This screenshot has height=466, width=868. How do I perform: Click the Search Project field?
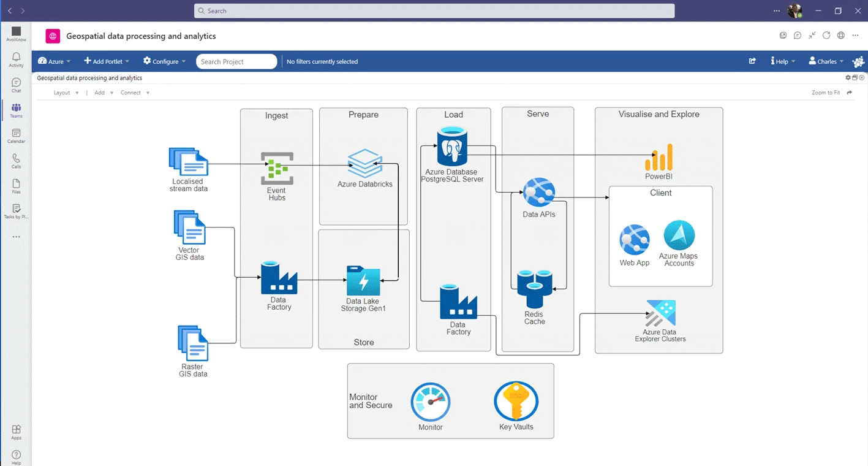[x=236, y=61]
